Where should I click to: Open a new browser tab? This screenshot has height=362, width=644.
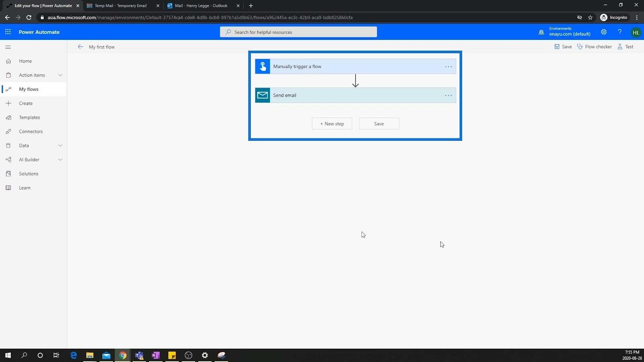click(251, 6)
